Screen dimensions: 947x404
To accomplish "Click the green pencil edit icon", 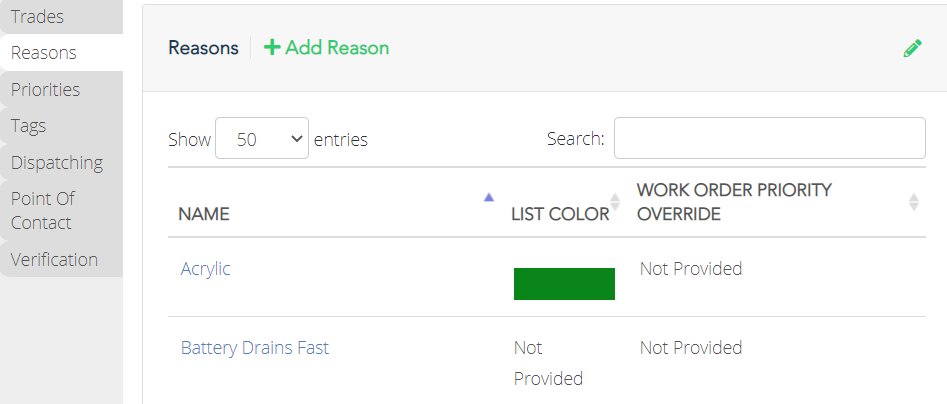I will click(x=912, y=48).
